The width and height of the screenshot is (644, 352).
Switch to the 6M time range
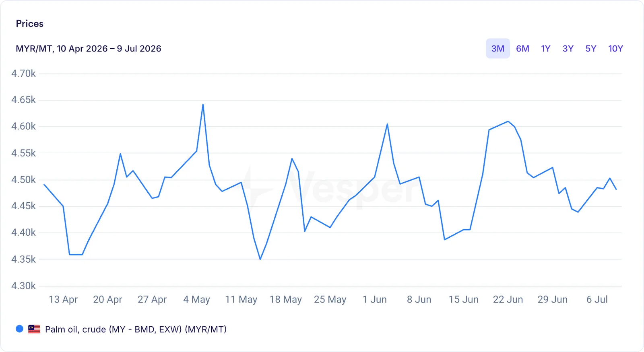[x=522, y=49]
